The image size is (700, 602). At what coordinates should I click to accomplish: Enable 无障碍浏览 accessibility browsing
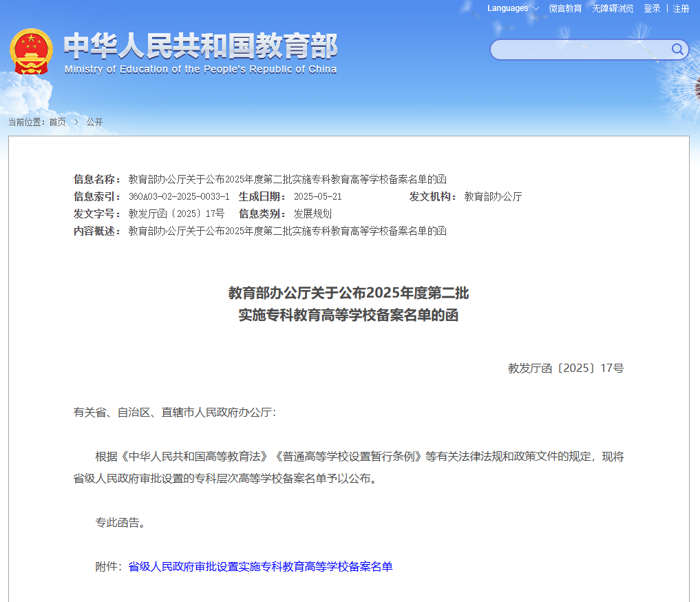pos(613,8)
